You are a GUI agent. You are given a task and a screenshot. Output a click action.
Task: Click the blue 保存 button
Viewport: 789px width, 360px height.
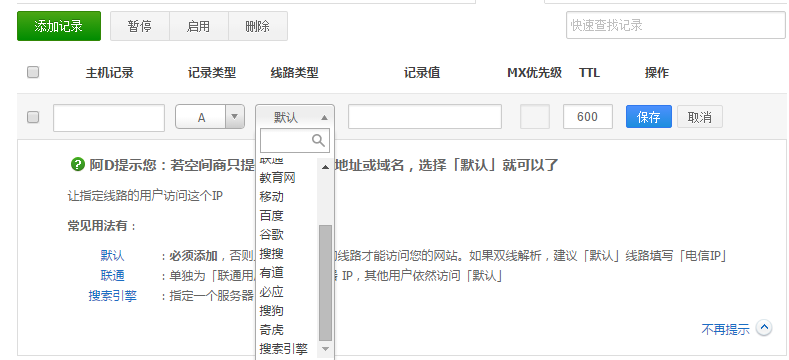click(649, 117)
